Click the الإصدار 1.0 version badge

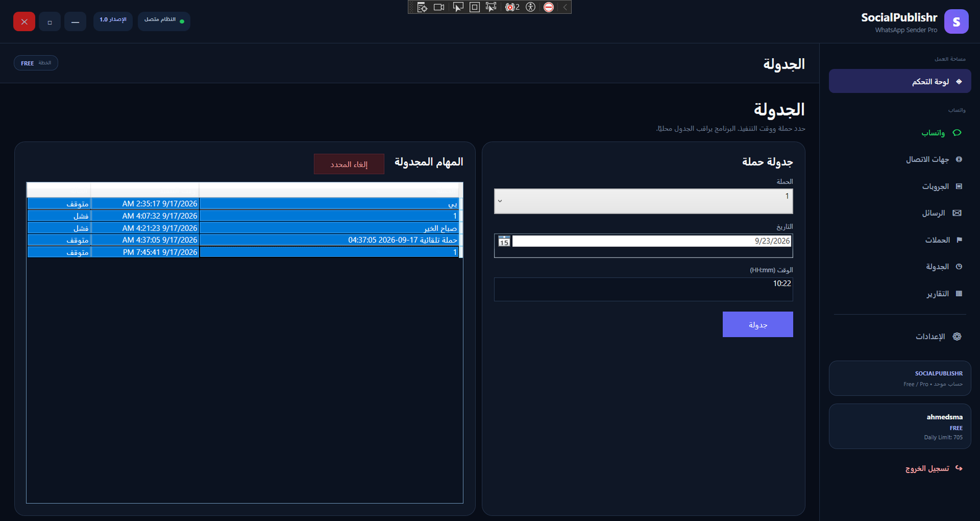[113, 21]
